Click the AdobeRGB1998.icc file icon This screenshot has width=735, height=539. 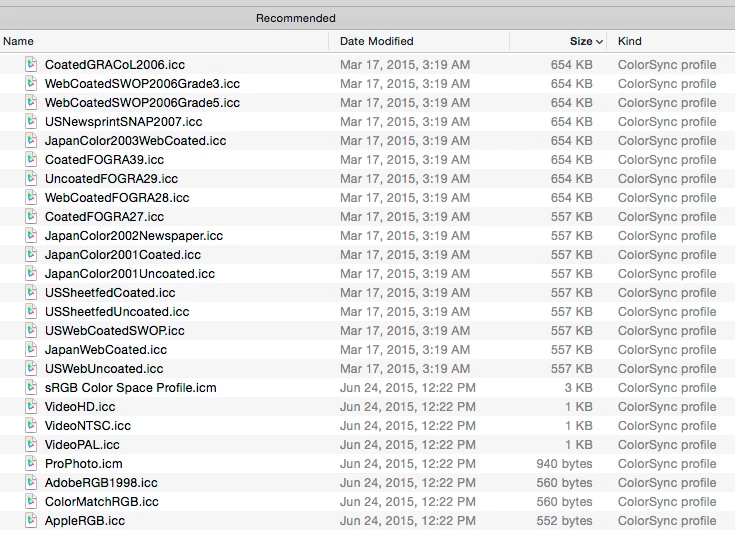31,482
